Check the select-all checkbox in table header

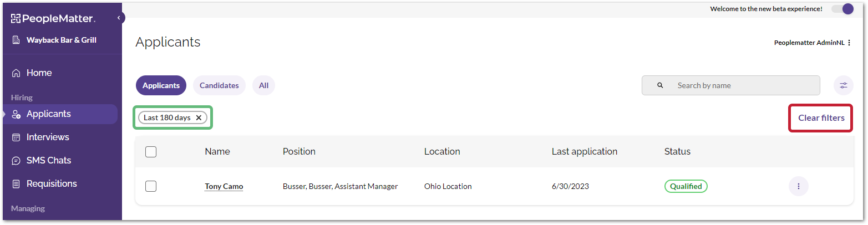(151, 152)
